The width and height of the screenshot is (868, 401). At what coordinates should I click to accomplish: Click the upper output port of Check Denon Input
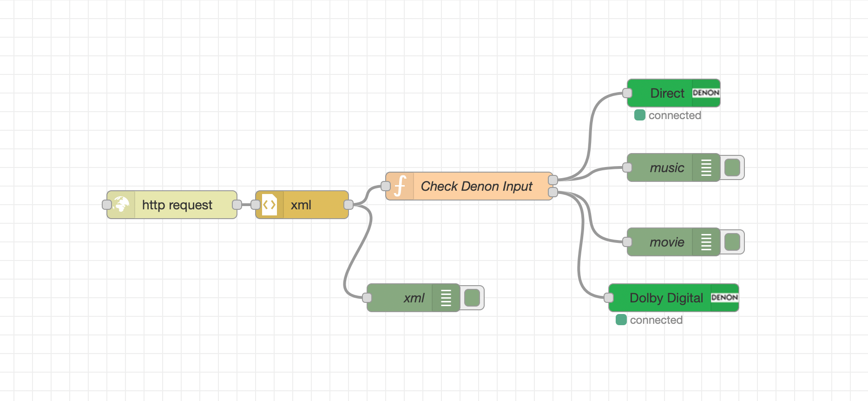[553, 180]
